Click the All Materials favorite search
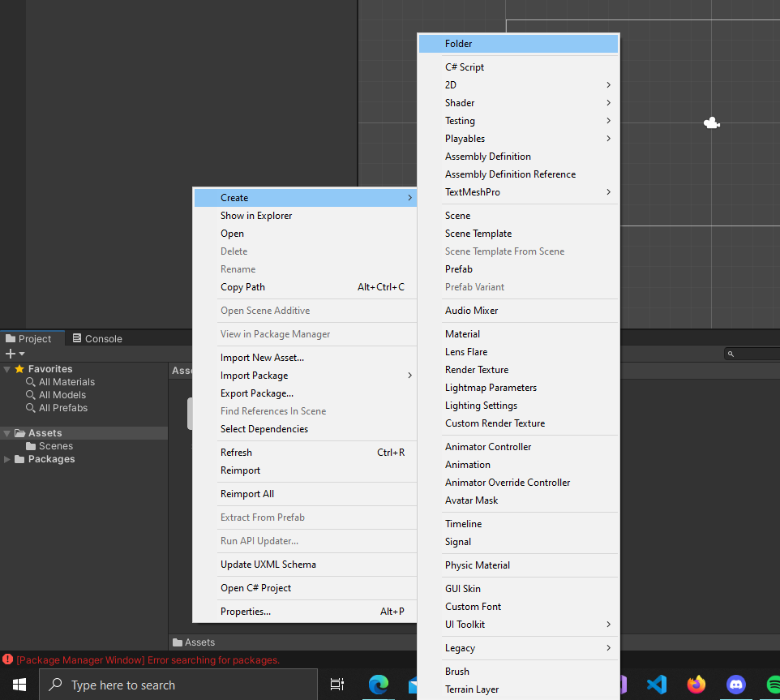This screenshot has height=700, width=780. (66, 382)
